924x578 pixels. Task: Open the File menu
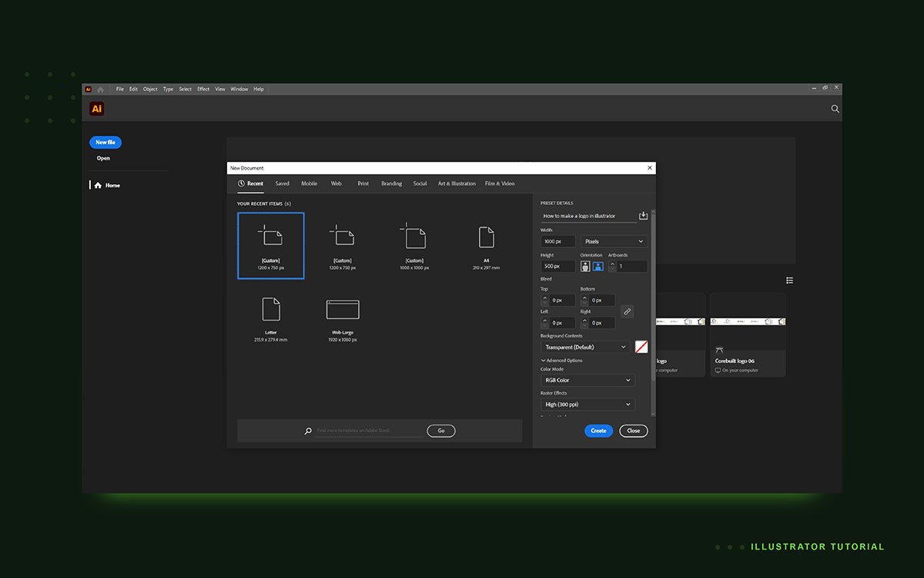coord(120,89)
